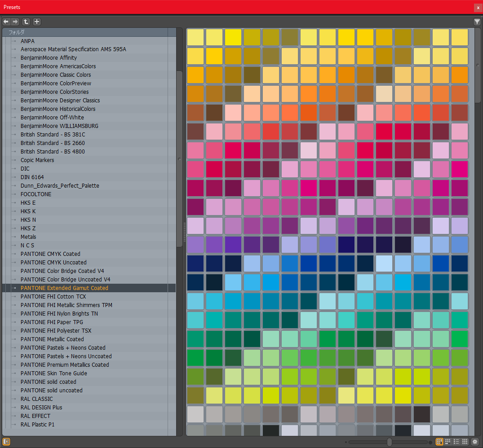The width and height of the screenshot is (483, 448).
Task: Select DIN 6164 palette
Action: [x=32, y=177]
